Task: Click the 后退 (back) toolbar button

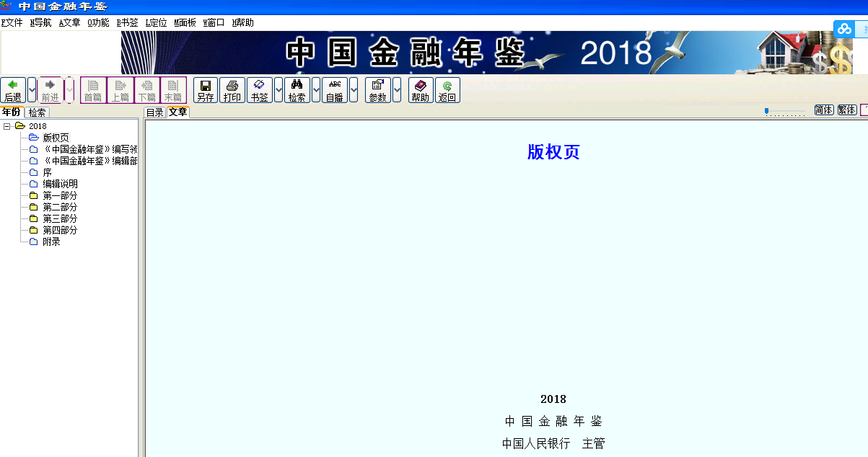Action: [x=13, y=90]
